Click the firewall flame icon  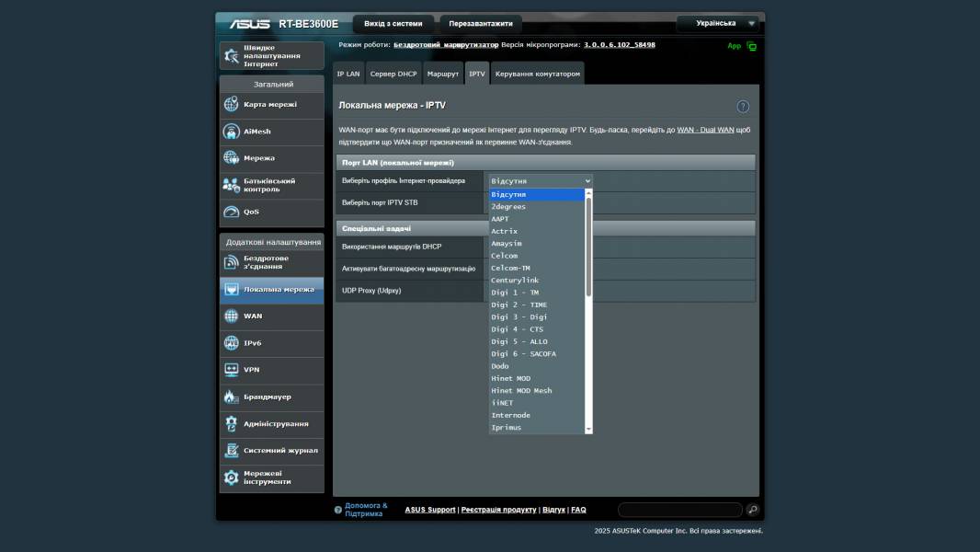[x=232, y=397]
